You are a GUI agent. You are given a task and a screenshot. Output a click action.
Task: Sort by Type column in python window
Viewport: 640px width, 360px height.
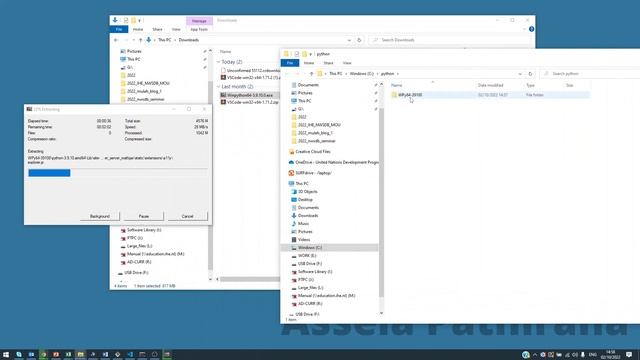coord(530,85)
